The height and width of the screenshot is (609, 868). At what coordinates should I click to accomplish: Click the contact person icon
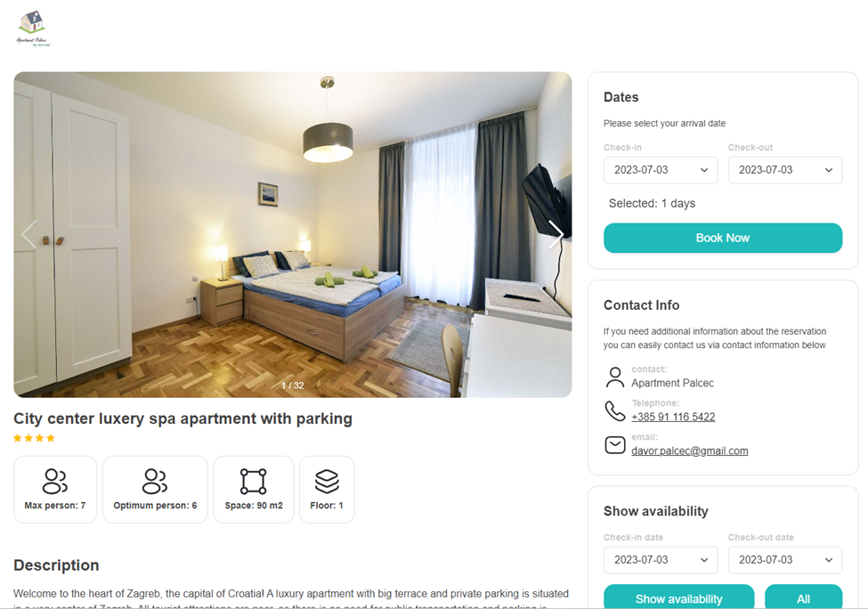615,377
